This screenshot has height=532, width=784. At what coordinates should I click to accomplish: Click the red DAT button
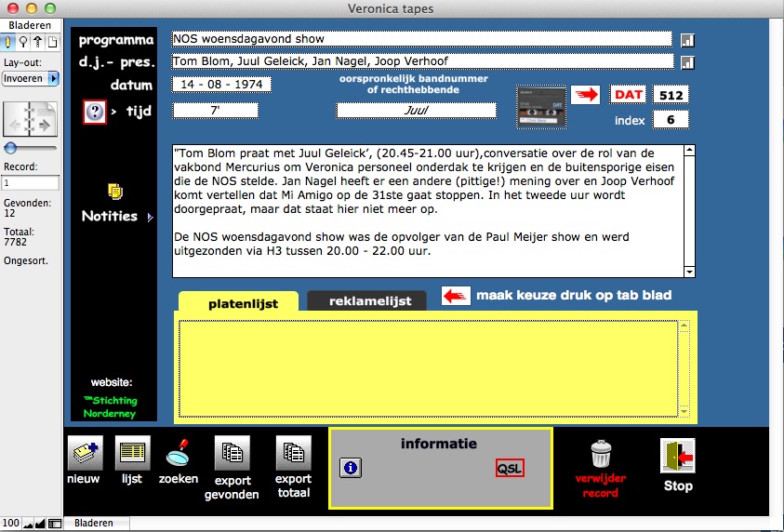coord(628,95)
